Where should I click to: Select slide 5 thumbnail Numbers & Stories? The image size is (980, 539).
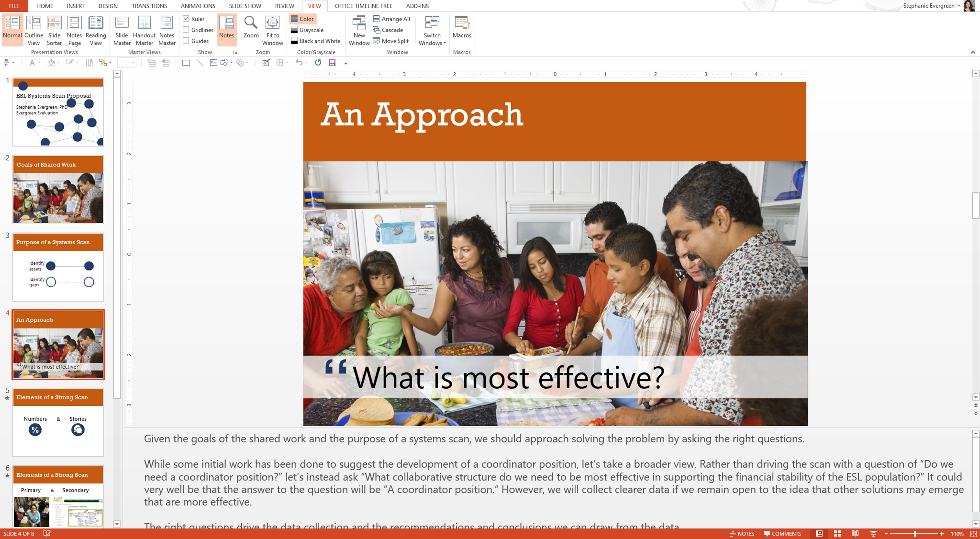(58, 422)
